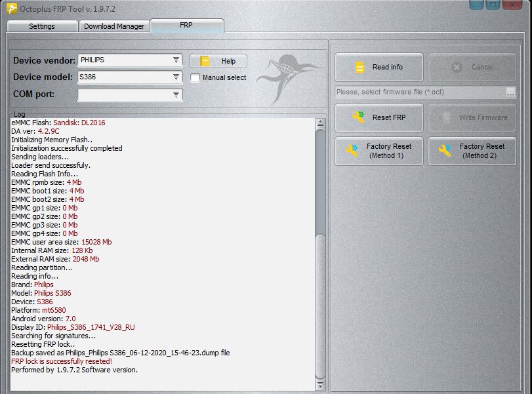Click the Octoplus app icon in title bar
Viewport: 532px width, 394px height.
tap(12, 9)
